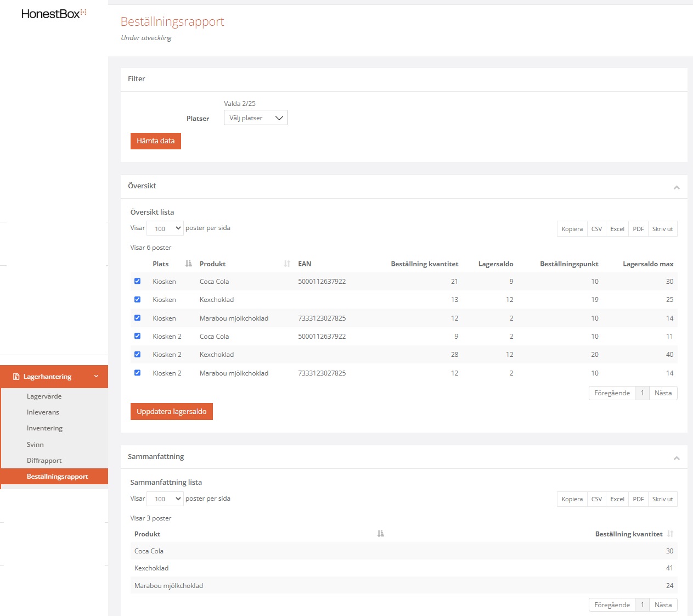This screenshot has height=616, width=693.
Task: Sort summary by Beställning kvantitet icon
Action: point(670,534)
